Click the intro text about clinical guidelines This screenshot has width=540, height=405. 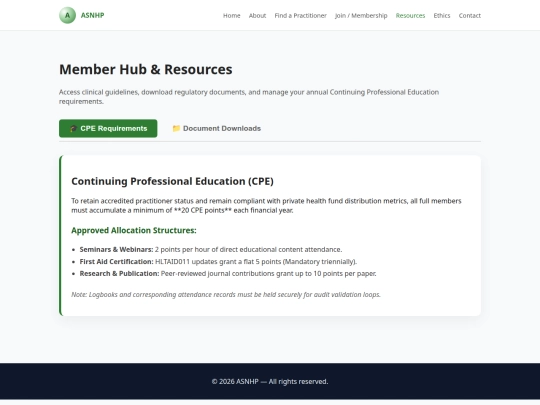[249, 97]
